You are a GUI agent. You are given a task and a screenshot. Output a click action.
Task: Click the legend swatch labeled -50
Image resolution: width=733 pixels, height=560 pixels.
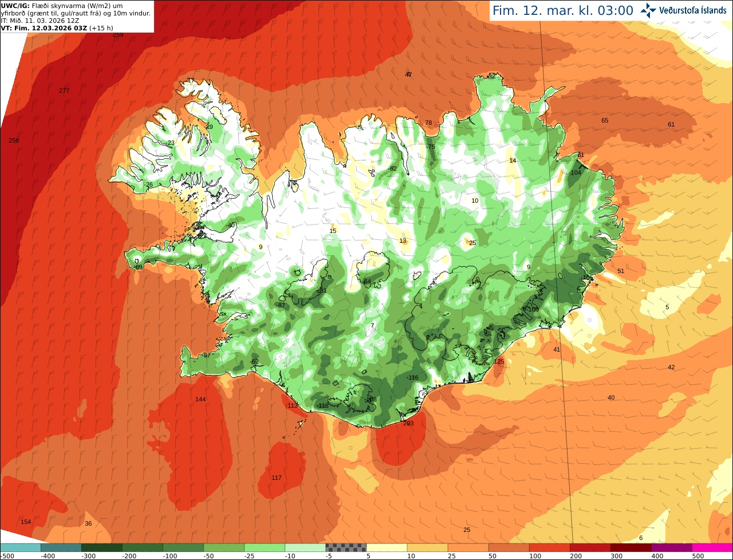click(223, 547)
